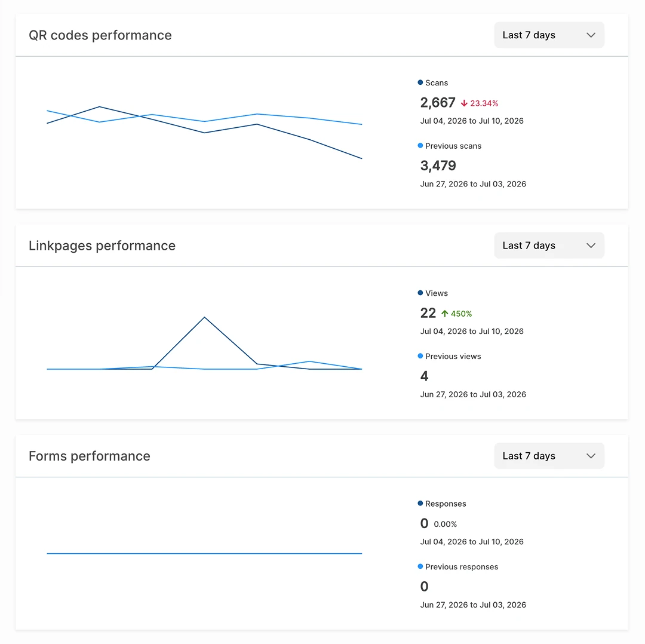Click the 0.00% responses change text

point(445,525)
